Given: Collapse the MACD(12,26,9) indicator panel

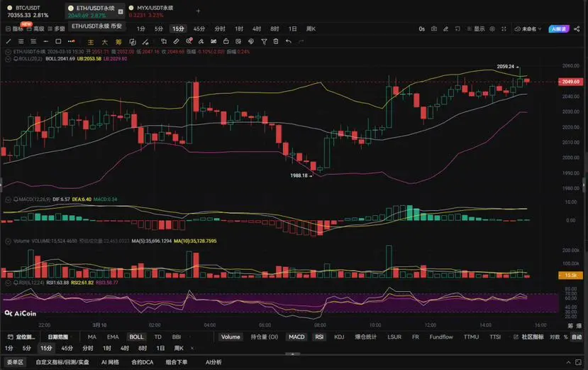Looking at the screenshot, I should click(x=8, y=200).
